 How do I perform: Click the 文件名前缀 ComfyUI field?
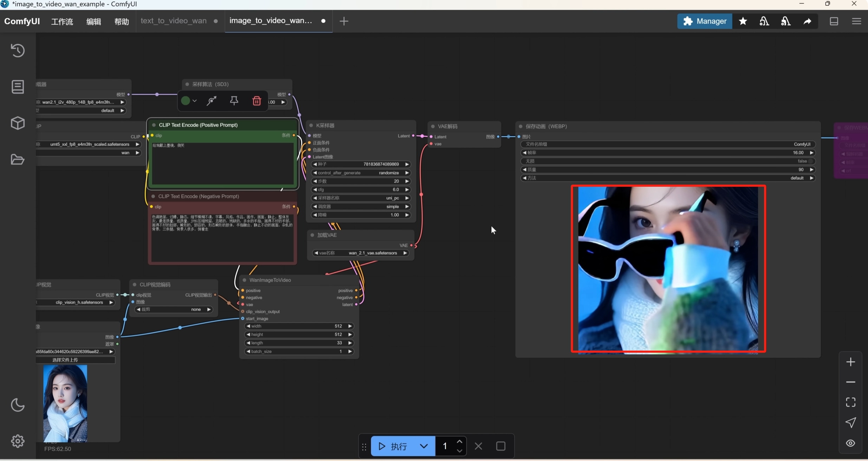point(668,144)
